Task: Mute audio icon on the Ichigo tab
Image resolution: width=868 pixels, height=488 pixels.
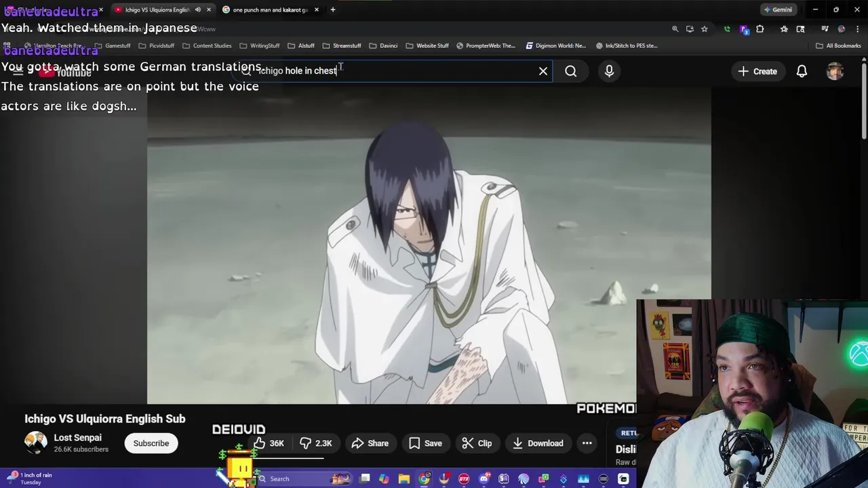Action: coord(198,9)
